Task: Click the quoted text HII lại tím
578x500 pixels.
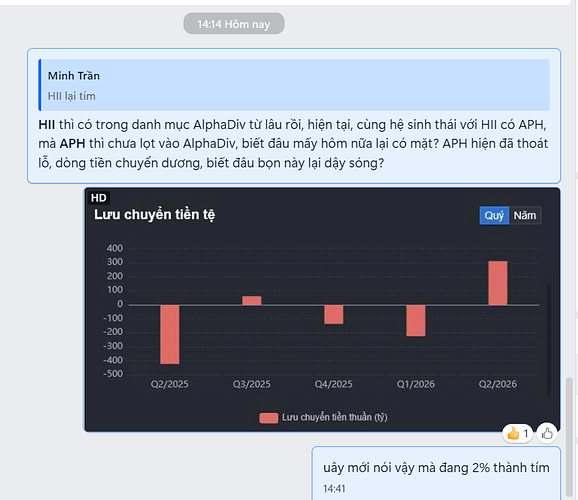Action: point(72,96)
